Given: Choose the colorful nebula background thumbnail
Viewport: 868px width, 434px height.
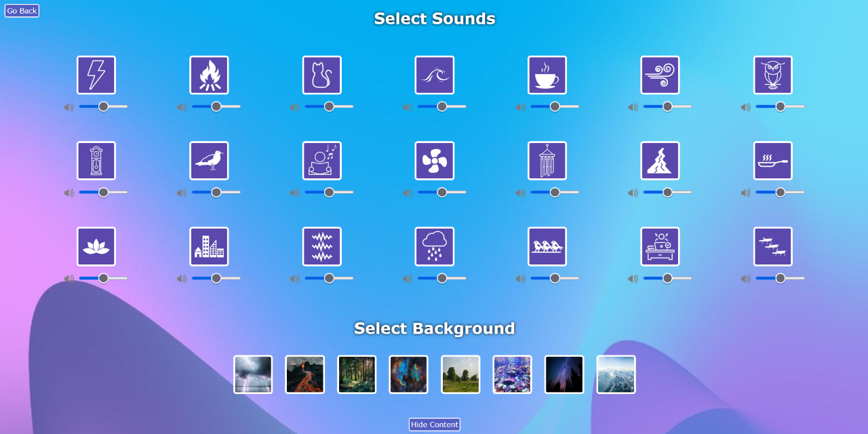Looking at the screenshot, I should (x=409, y=374).
